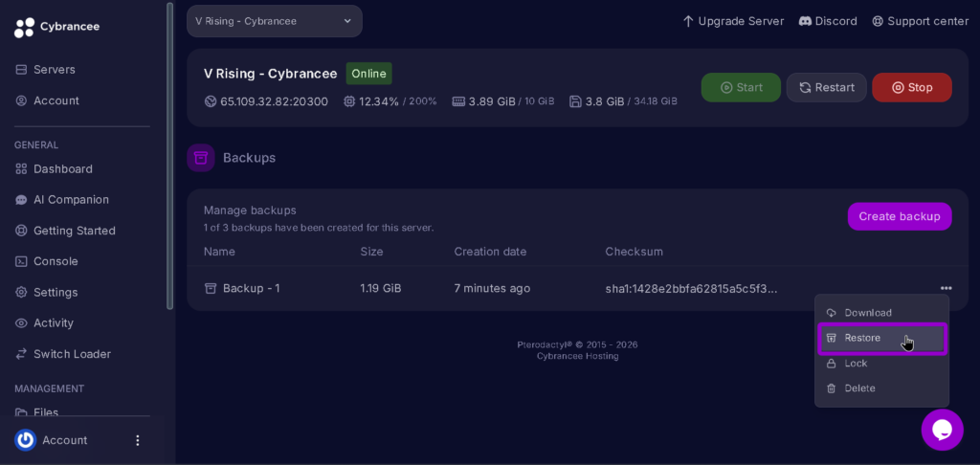
Task: Click the Online status badge
Action: pyautogui.click(x=368, y=74)
